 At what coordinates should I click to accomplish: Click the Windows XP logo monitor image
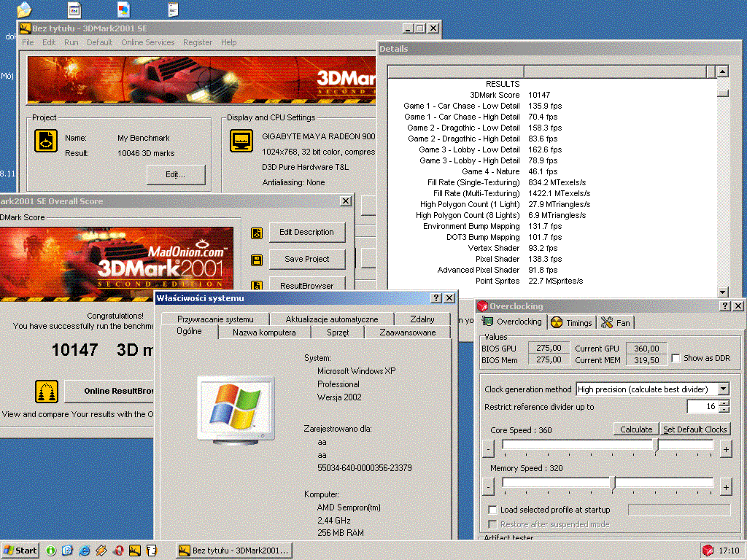236,410
